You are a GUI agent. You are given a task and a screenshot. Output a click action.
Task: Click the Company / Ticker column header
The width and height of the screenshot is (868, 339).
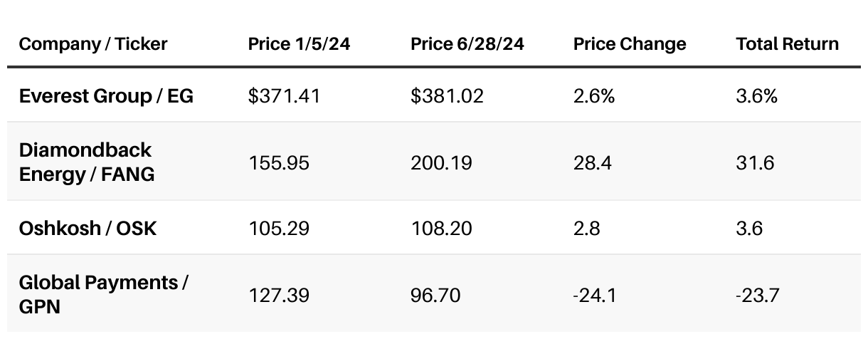pos(93,44)
